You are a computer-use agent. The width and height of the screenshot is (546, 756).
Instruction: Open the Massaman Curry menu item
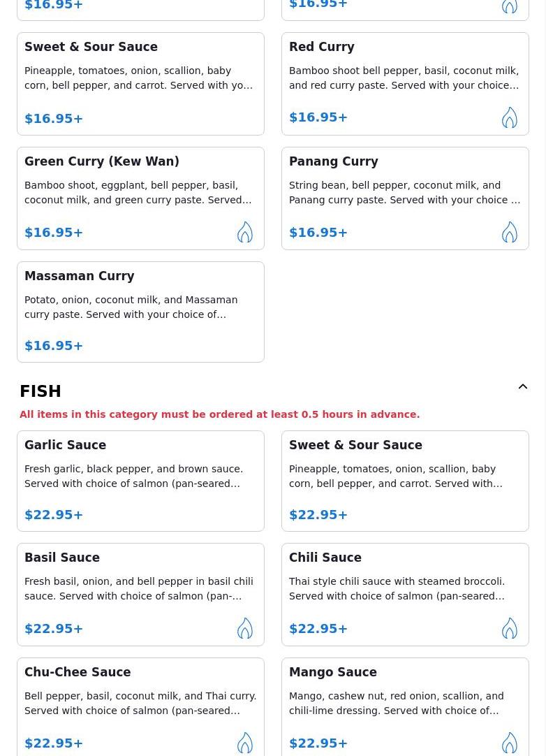pos(141,312)
